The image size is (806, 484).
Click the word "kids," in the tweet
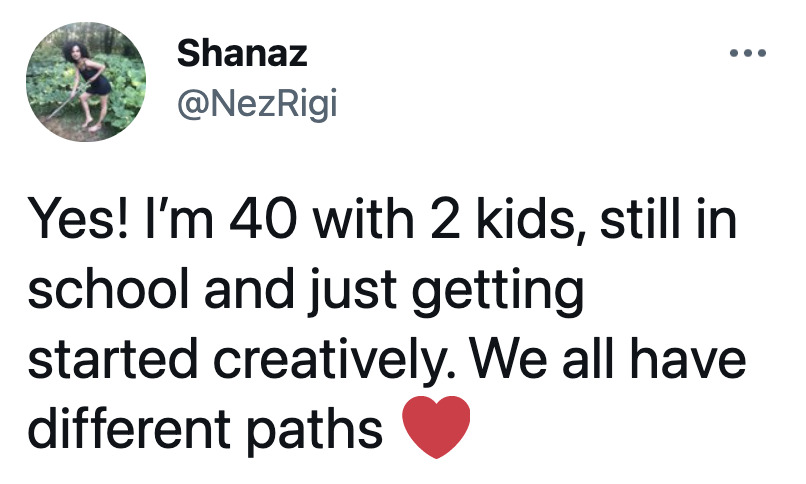pyautogui.click(x=530, y=221)
